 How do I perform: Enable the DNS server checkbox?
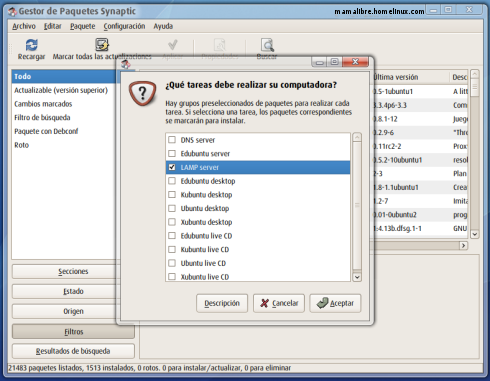pyautogui.click(x=172, y=140)
